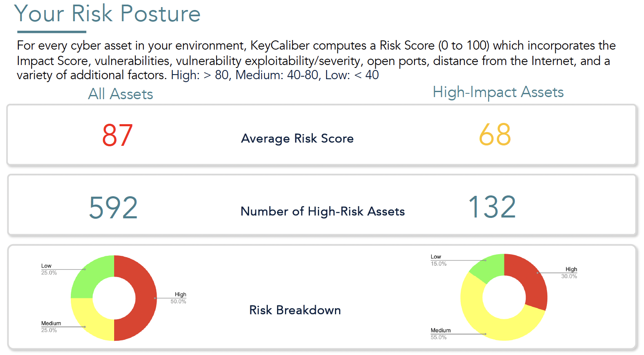Click the yellow average risk score 68
Viewport: 644px width, 355px height.
click(495, 135)
